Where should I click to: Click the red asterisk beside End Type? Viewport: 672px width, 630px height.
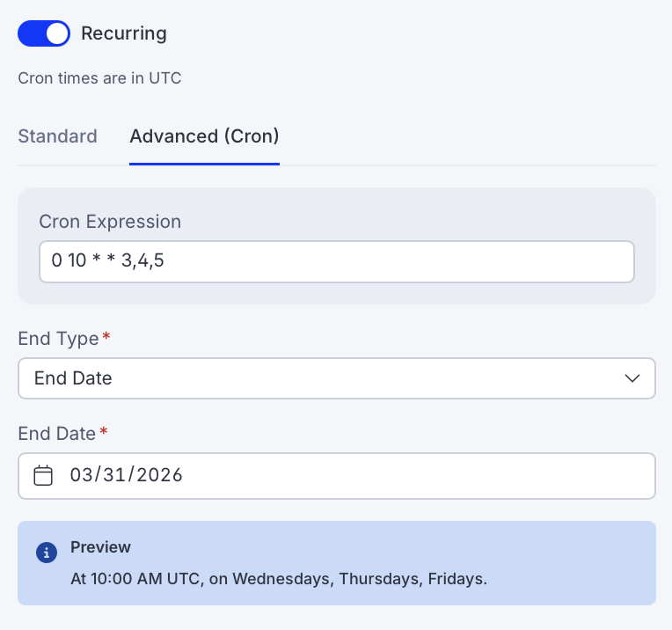click(x=106, y=338)
